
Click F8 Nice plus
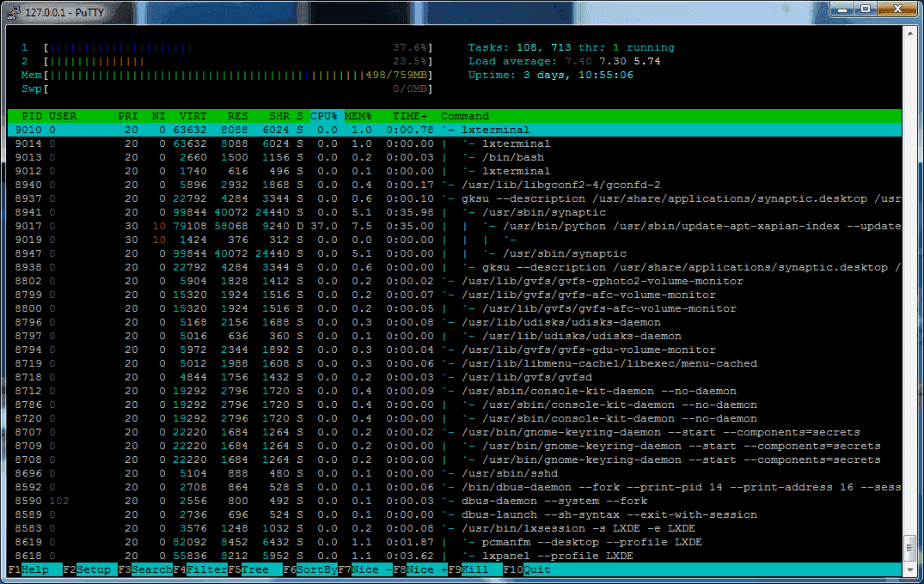coord(420,569)
